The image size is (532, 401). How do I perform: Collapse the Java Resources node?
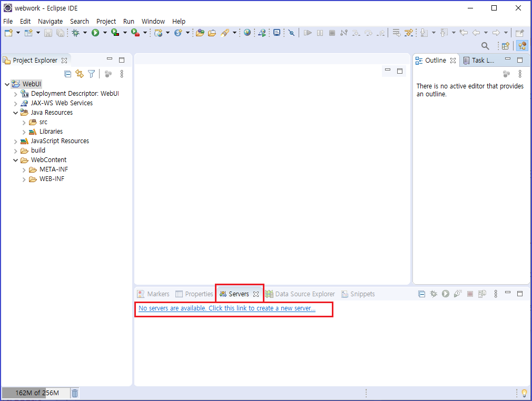(x=16, y=113)
